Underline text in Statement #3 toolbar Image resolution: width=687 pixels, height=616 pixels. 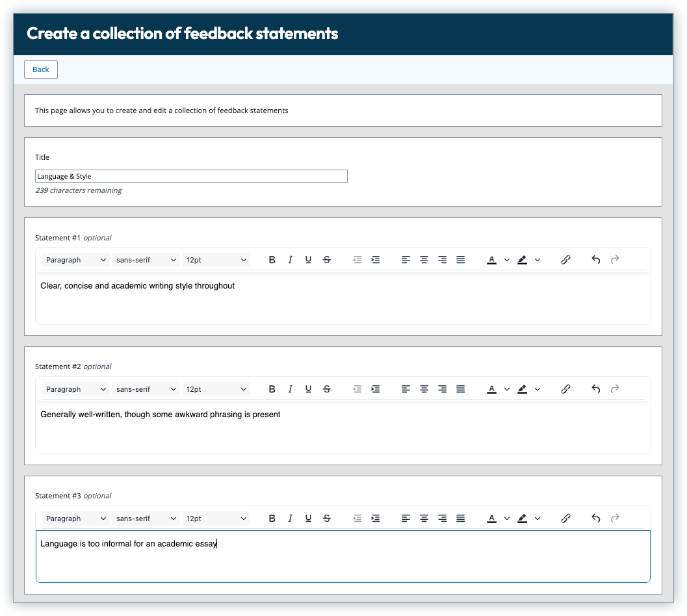point(308,519)
